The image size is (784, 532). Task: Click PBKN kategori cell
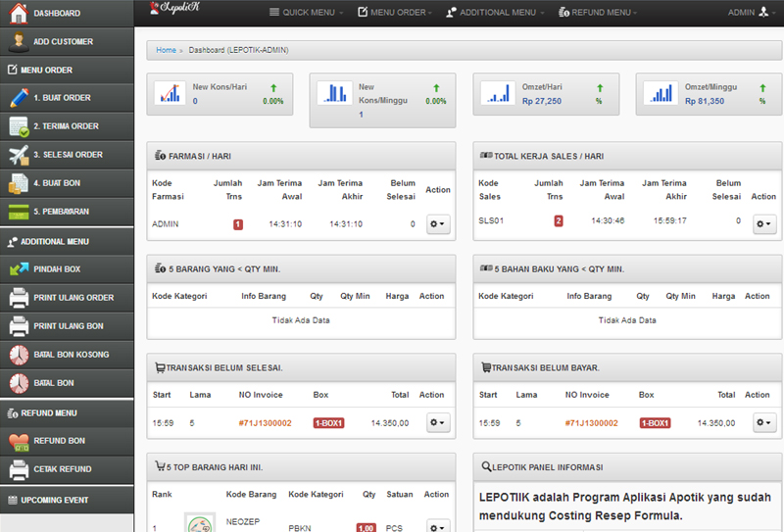300,528
